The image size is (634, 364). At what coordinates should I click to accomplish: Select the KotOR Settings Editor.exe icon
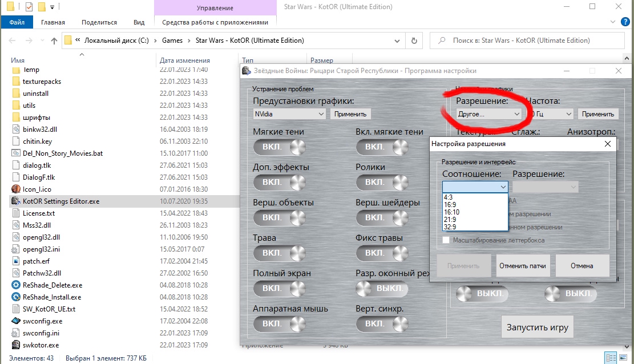click(16, 201)
